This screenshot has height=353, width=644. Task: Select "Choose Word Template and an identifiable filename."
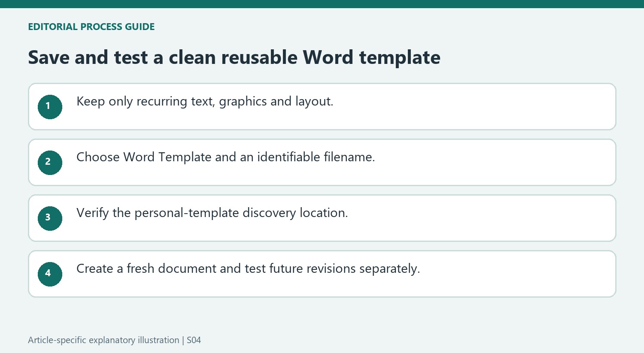click(x=225, y=157)
